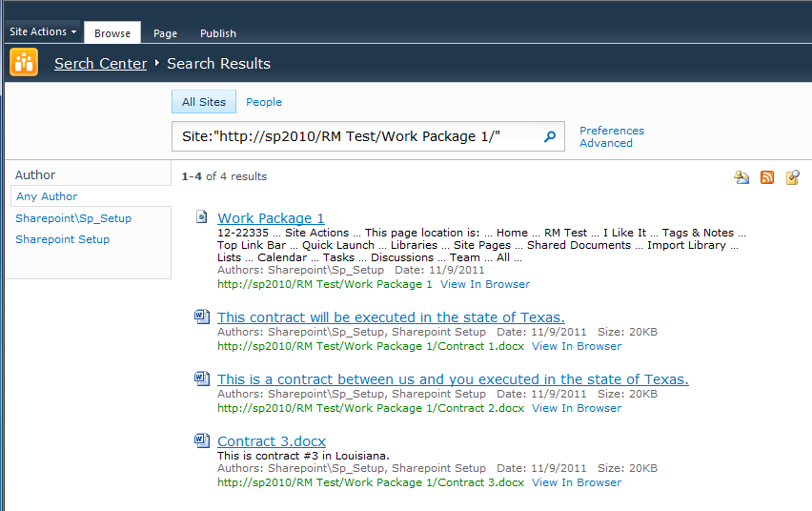Click Word icon beside 'contract between us' result

coord(202,378)
